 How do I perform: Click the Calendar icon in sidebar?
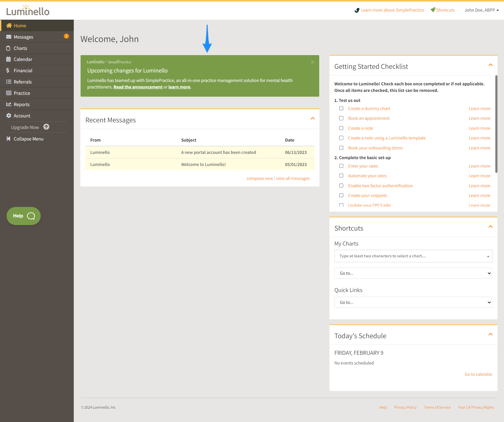(9, 59)
